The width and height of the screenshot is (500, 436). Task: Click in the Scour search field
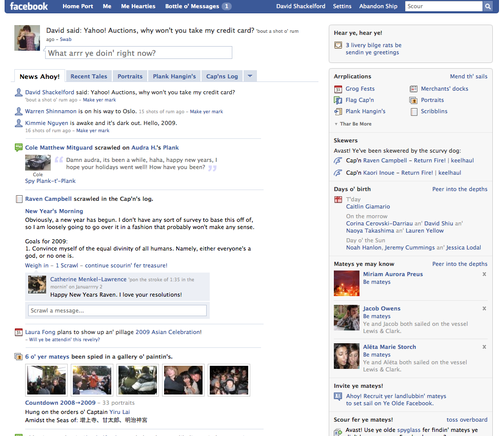[444, 6]
